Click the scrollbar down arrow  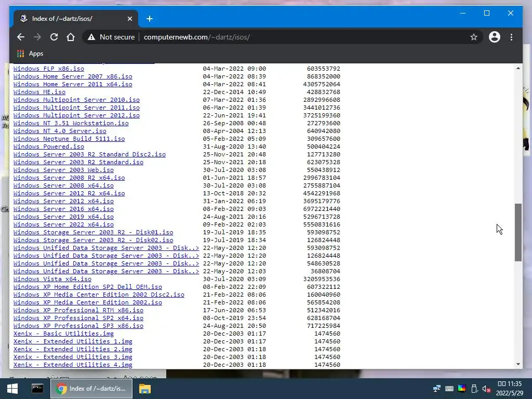tap(518, 364)
